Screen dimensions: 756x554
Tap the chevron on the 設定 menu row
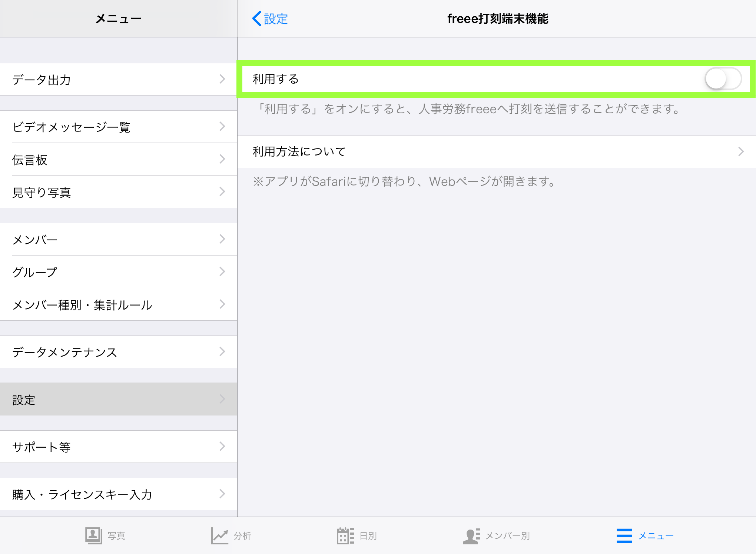click(222, 399)
